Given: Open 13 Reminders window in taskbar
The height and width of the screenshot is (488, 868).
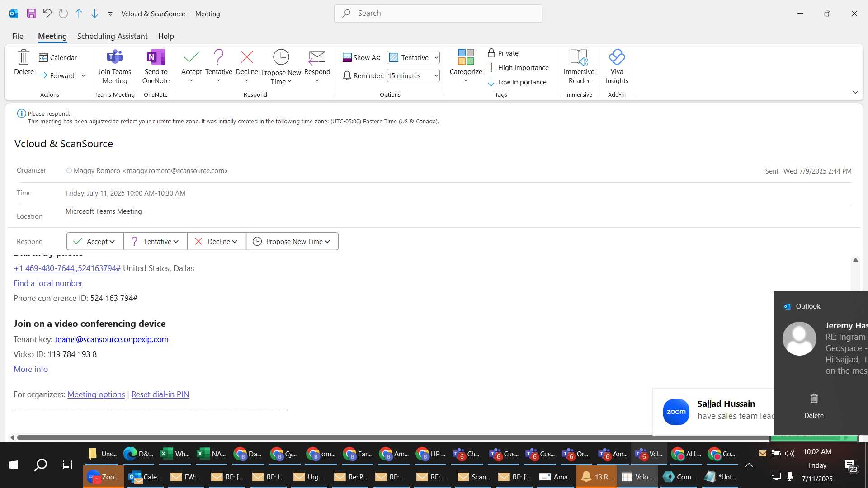Looking at the screenshot, I should click(x=596, y=477).
